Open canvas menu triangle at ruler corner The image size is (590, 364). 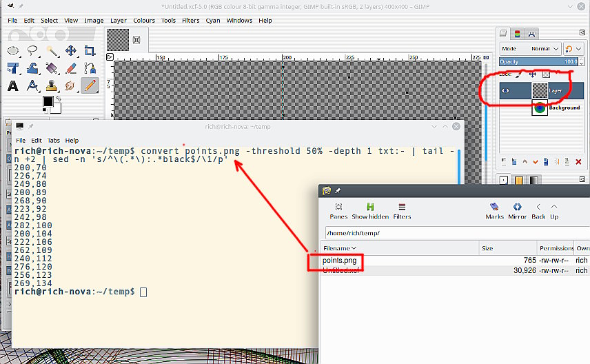[110, 57]
